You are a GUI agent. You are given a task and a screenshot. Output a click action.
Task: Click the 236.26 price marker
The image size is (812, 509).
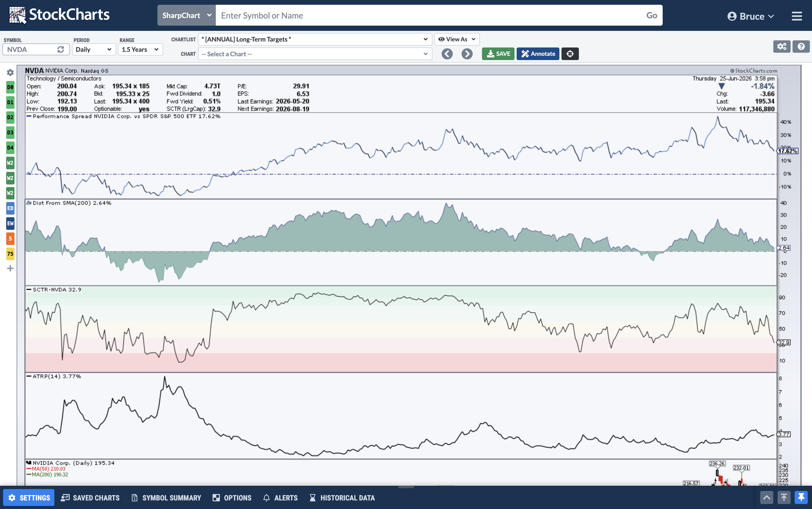(717, 464)
